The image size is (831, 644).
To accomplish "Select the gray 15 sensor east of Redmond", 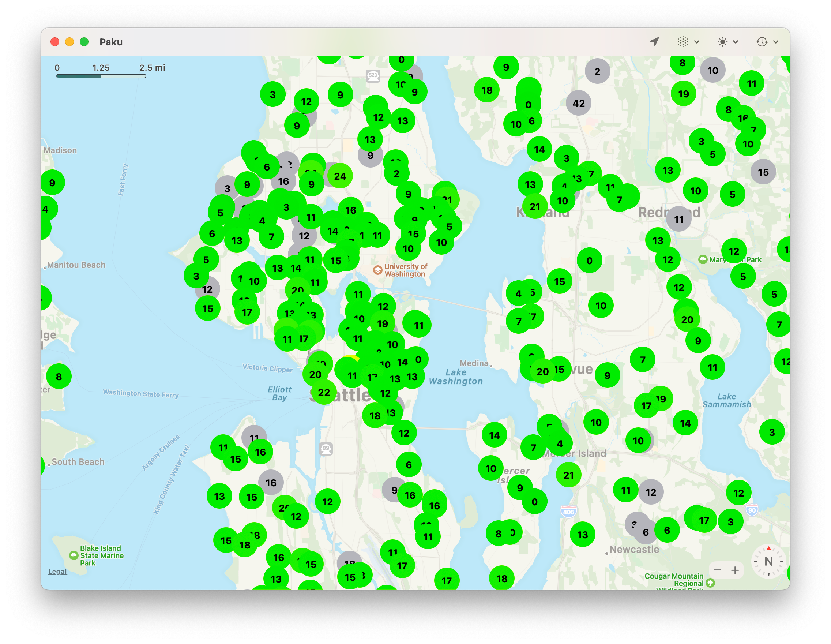I will tap(763, 172).
